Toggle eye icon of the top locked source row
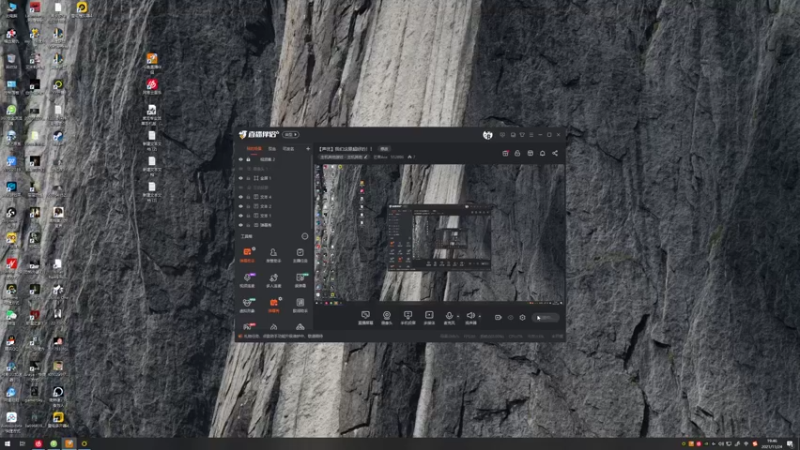 point(241,159)
